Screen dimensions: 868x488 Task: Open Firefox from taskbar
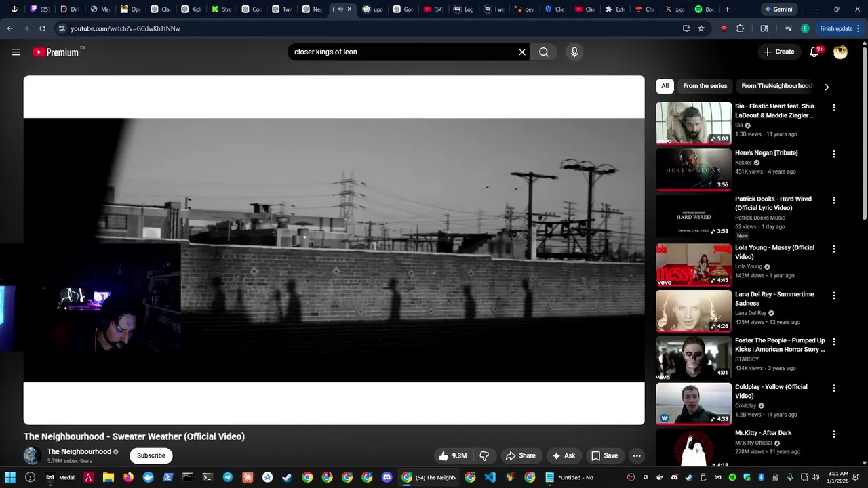click(128, 477)
